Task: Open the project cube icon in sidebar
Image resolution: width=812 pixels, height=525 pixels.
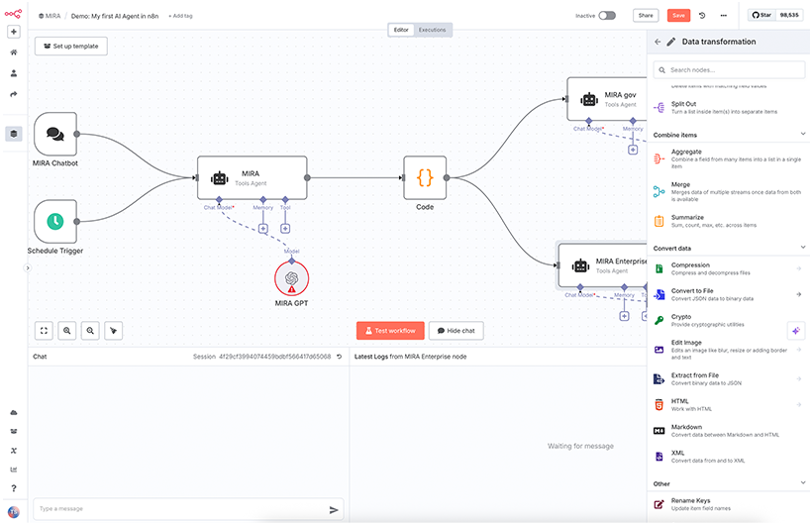Action: click(14, 134)
